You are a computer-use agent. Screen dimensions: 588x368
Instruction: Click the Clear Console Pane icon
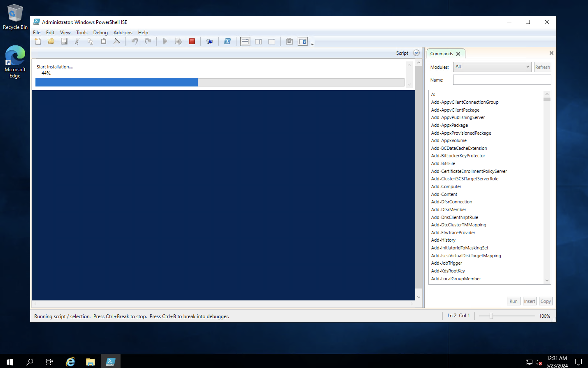pyautogui.click(x=117, y=41)
